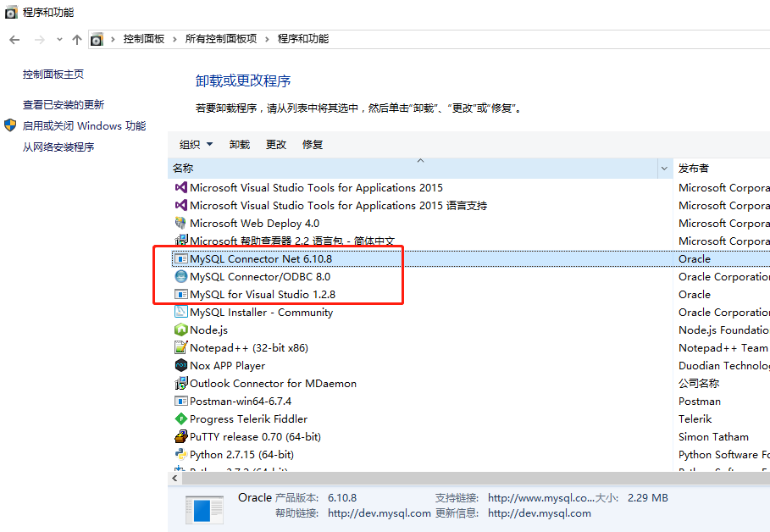
Task: Select the MySQL Connector/ODBC 8.0 entry
Action: (x=260, y=276)
